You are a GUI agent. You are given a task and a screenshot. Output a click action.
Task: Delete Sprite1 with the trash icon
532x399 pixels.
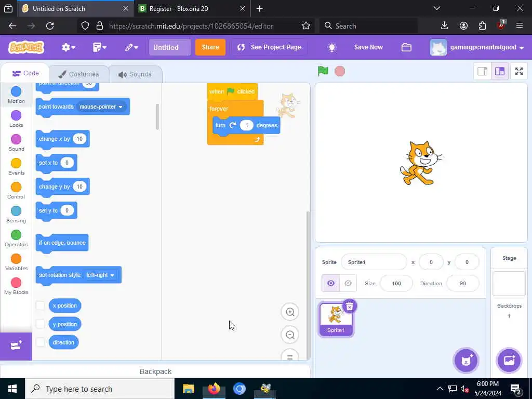pos(350,306)
